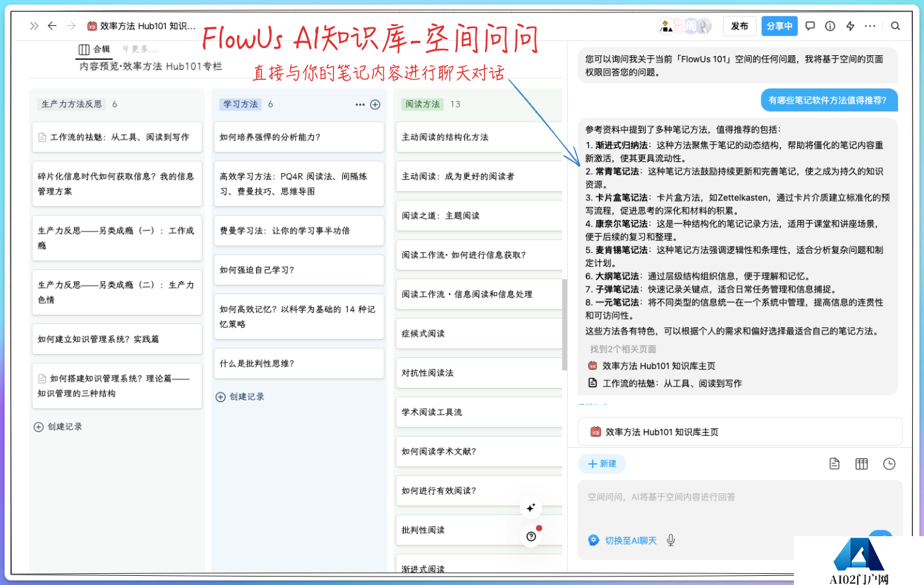Select page reference document icon in chat
The image size is (924, 585).
834,464
